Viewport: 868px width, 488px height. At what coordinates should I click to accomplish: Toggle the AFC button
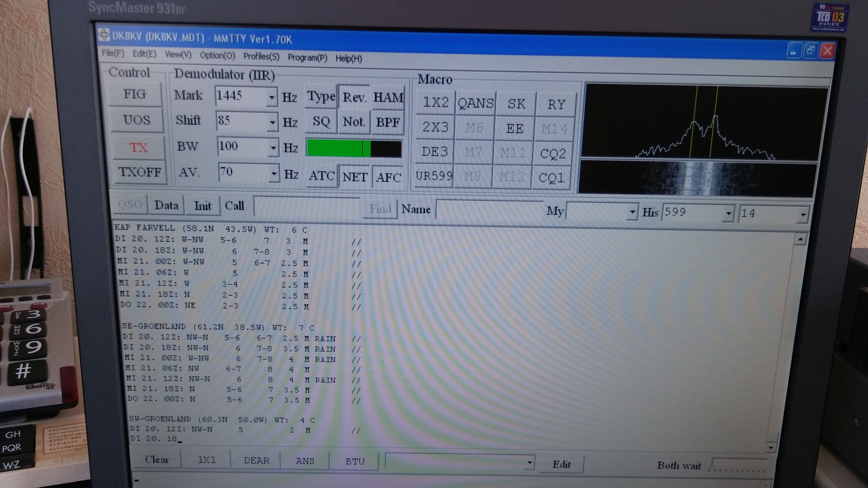point(388,177)
